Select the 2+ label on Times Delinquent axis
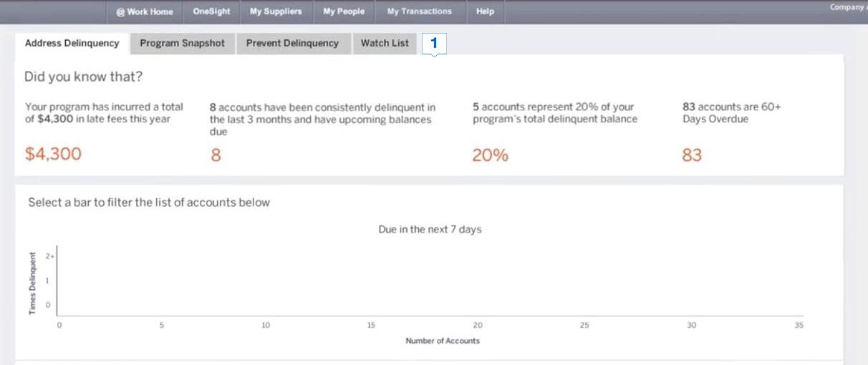868x365 pixels. click(49, 255)
